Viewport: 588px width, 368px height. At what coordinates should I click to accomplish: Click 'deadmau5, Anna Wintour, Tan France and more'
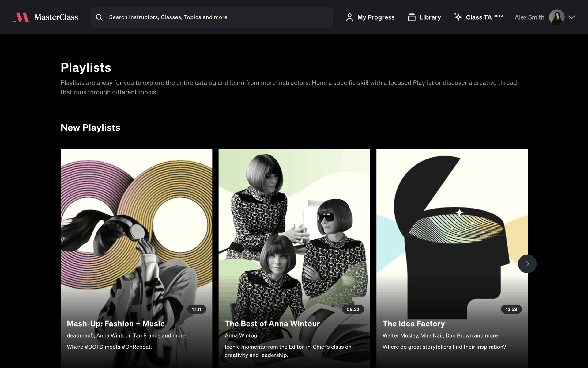pos(126,335)
